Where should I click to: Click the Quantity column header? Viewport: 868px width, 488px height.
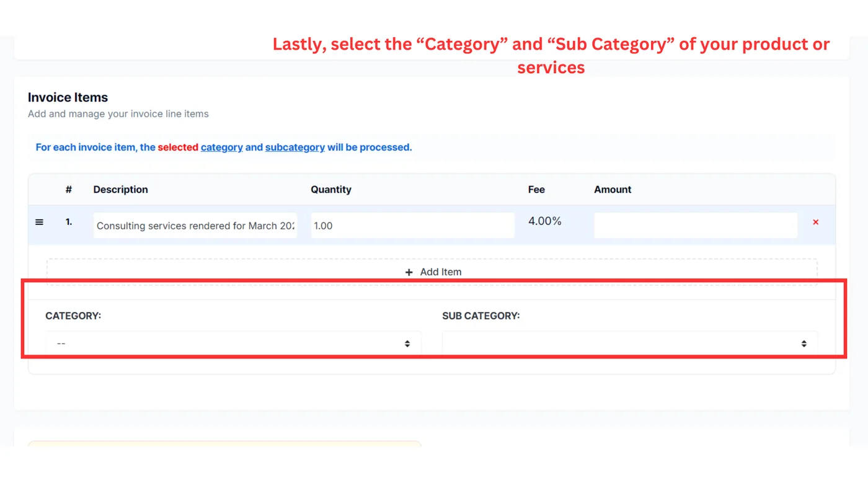[331, 190]
